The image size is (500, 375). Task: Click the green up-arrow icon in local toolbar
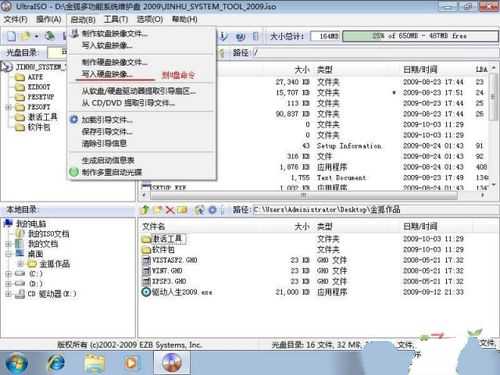[145, 210]
